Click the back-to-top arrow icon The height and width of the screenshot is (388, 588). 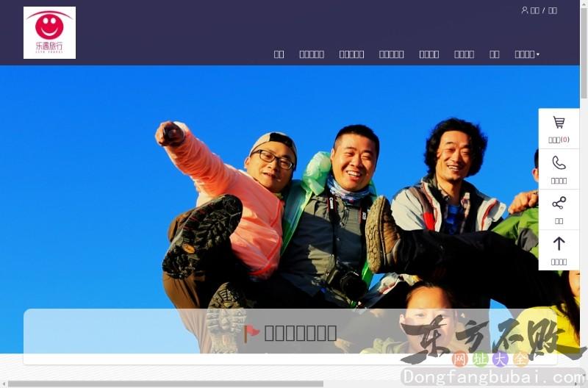pyautogui.click(x=559, y=244)
